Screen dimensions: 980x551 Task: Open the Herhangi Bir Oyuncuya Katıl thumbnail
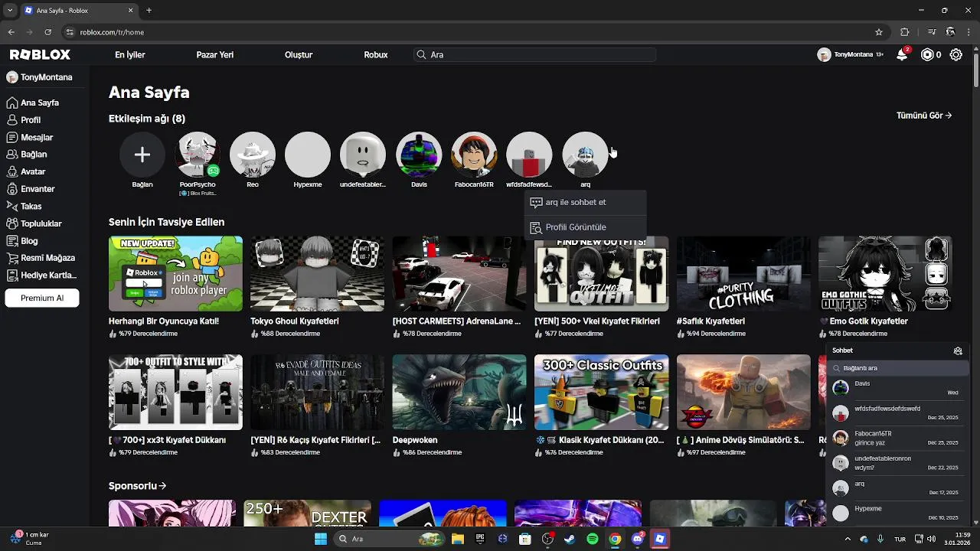pos(175,274)
